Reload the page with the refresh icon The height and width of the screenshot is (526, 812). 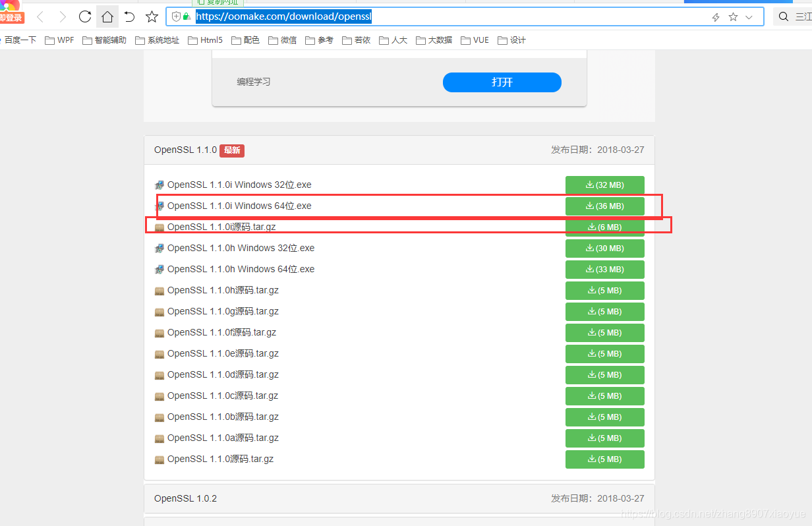click(x=85, y=16)
